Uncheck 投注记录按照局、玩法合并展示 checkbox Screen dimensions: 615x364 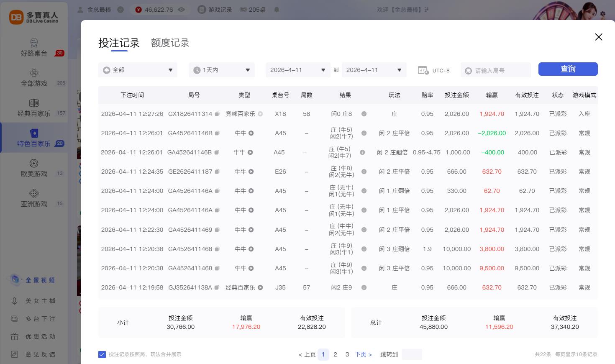pos(102,354)
